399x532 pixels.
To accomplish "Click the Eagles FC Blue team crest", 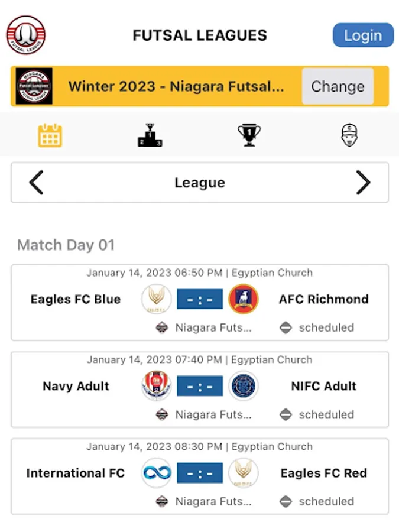I will pos(157,299).
